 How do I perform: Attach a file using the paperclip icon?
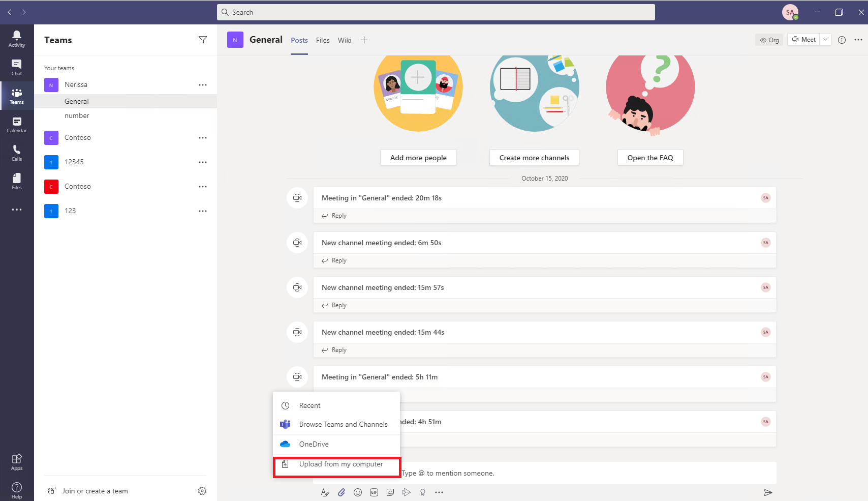pos(342,492)
